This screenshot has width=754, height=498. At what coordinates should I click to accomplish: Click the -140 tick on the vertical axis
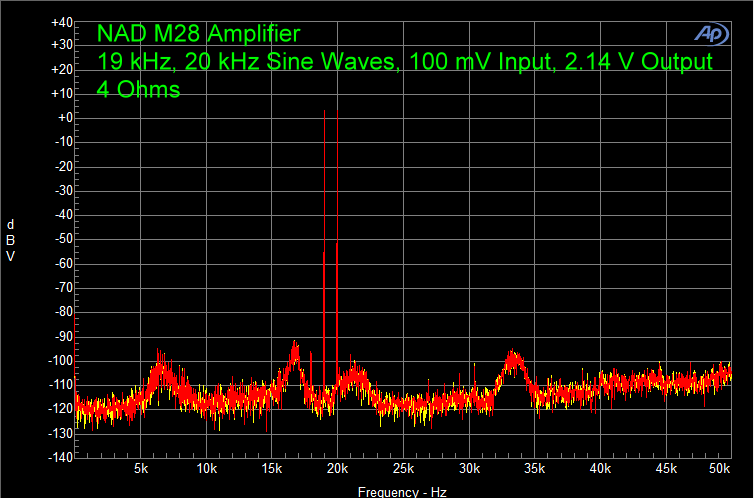[x=61, y=457]
